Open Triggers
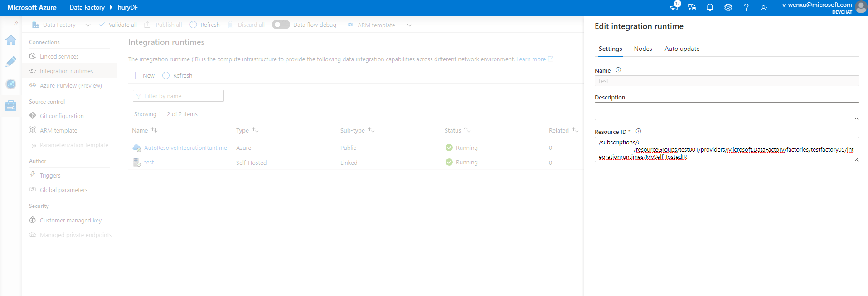Viewport: 868px width, 296px height. click(50, 175)
